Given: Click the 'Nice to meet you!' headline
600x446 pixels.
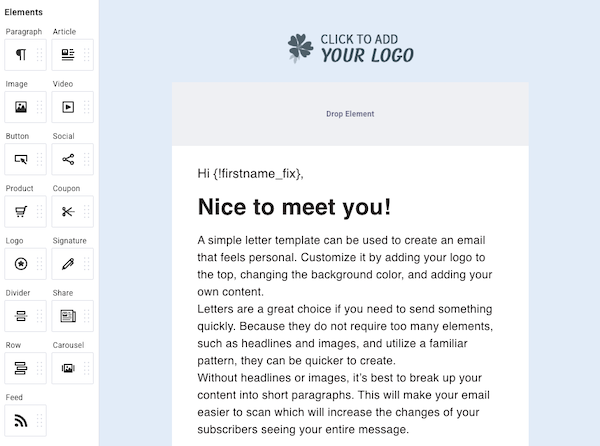Looking at the screenshot, I should [x=294, y=207].
